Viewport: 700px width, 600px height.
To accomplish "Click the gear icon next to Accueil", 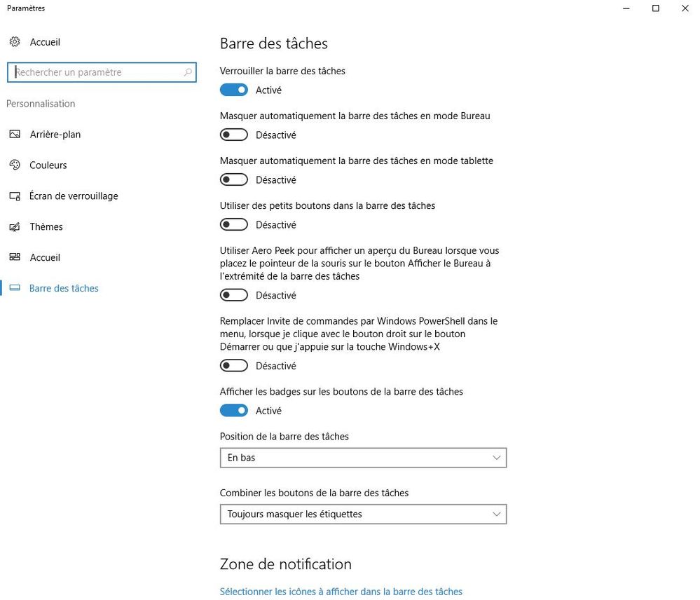I will [x=15, y=42].
